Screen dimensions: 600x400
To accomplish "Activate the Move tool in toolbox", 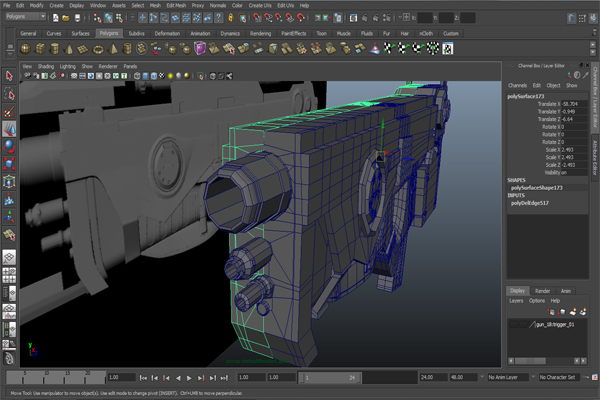I will pyautogui.click(x=9, y=129).
